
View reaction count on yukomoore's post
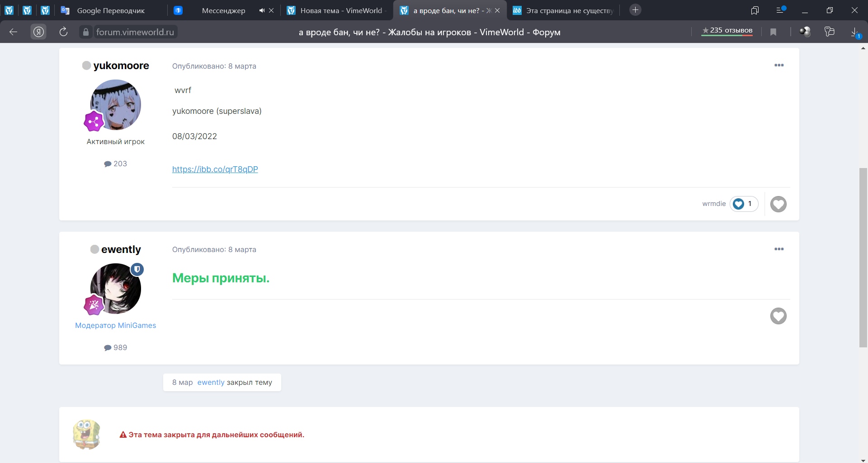point(744,204)
